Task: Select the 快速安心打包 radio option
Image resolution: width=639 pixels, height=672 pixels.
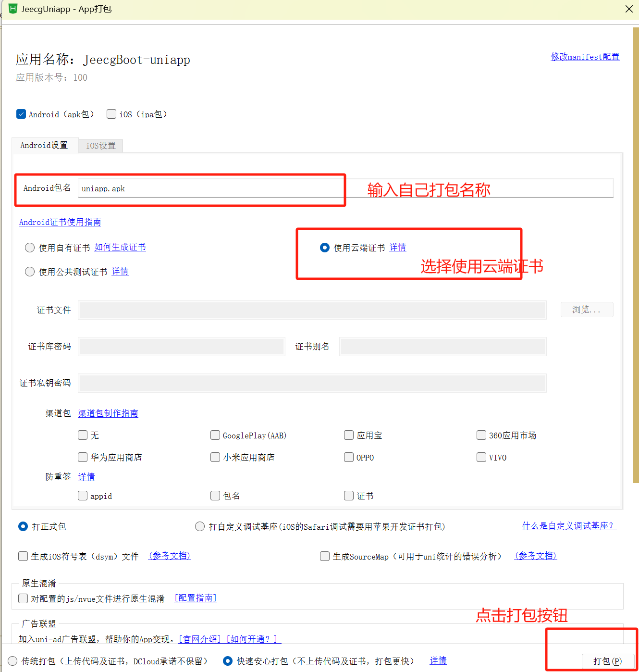Action: (x=228, y=661)
